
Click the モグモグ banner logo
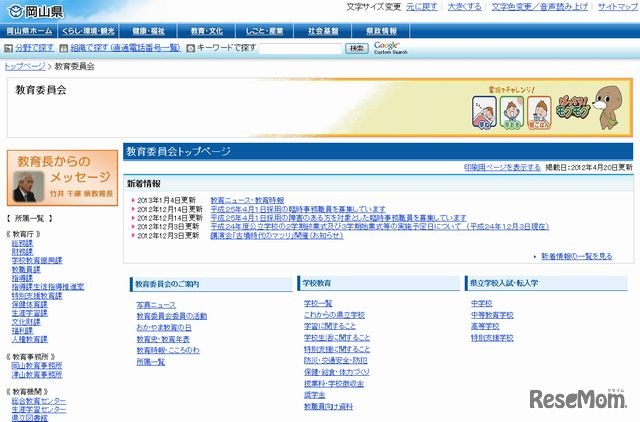pos(573,108)
